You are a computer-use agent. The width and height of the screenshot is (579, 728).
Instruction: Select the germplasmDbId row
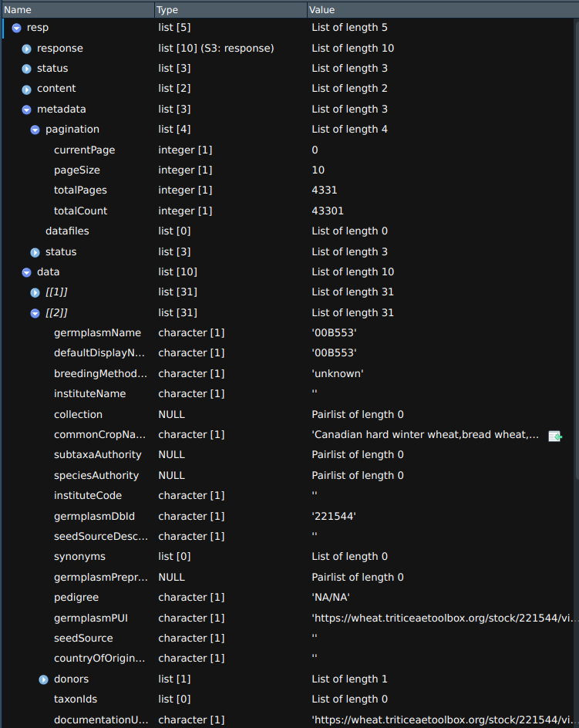(89, 516)
